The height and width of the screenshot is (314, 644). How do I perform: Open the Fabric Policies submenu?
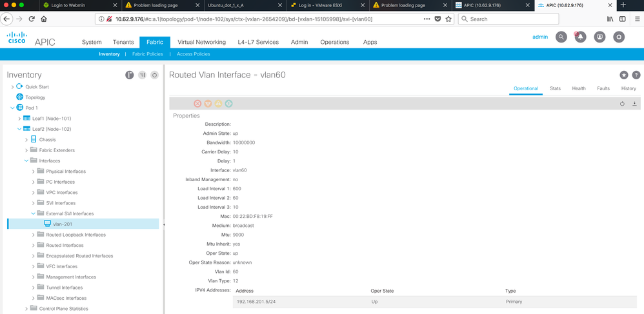click(x=147, y=54)
